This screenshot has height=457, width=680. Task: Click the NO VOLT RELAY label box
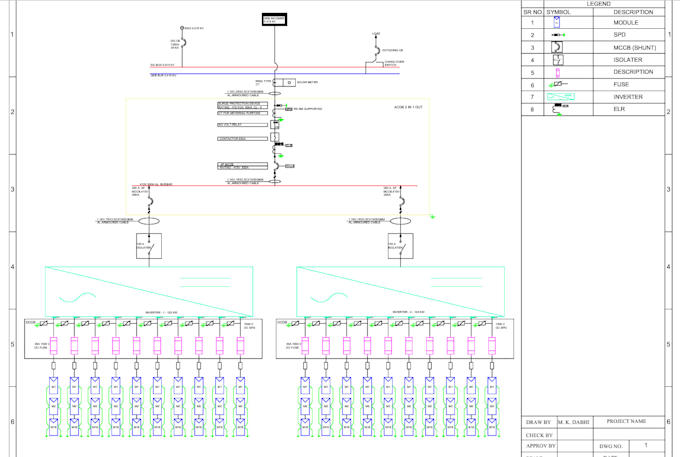coord(242,125)
